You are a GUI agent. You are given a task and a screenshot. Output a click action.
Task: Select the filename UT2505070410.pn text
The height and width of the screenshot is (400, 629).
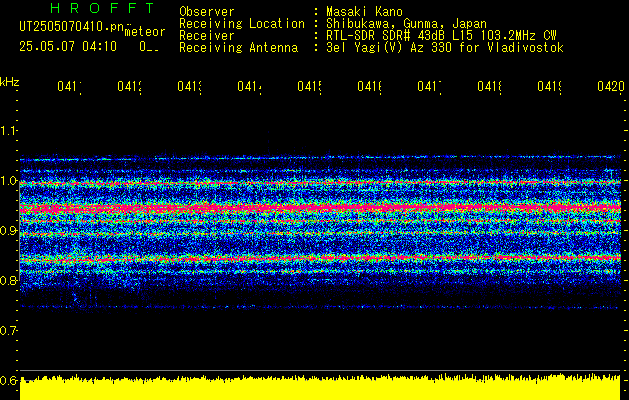click(71, 27)
